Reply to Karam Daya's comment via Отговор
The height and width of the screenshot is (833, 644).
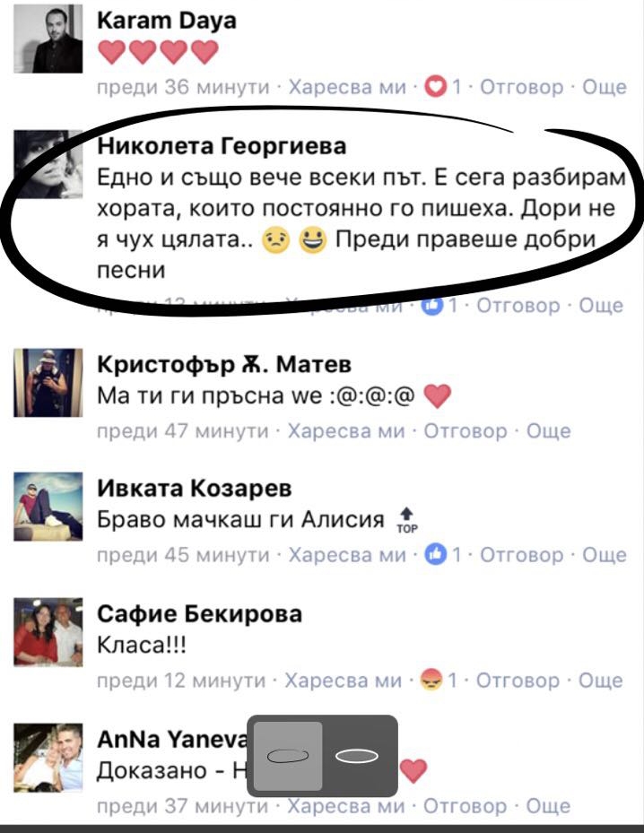[x=522, y=87]
